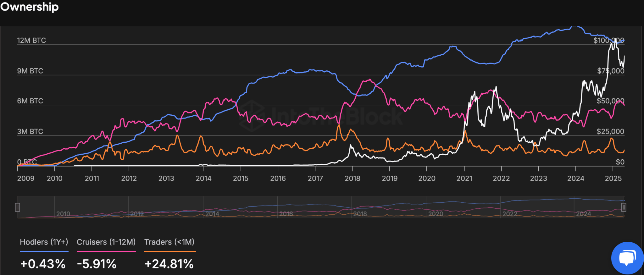The image size is (644, 275).
Task: Click the -5.91% Cruisers change value
Action: click(97, 264)
